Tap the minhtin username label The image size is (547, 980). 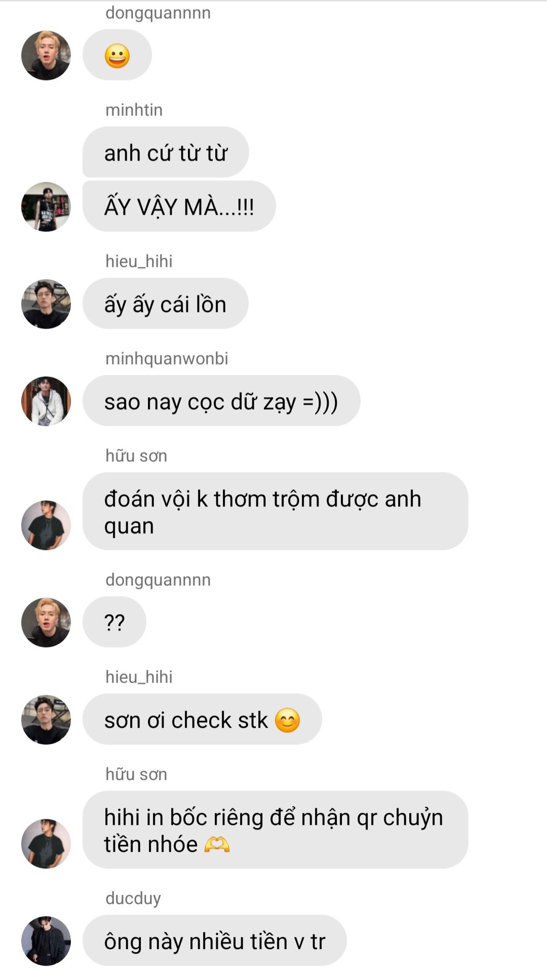tap(134, 110)
